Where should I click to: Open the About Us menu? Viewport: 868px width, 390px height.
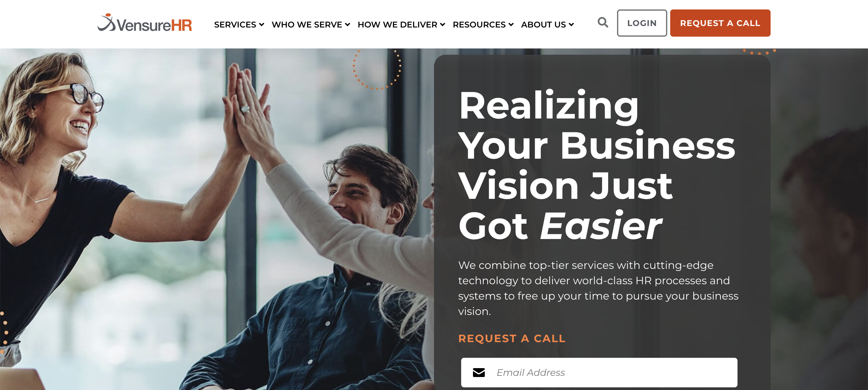(547, 25)
